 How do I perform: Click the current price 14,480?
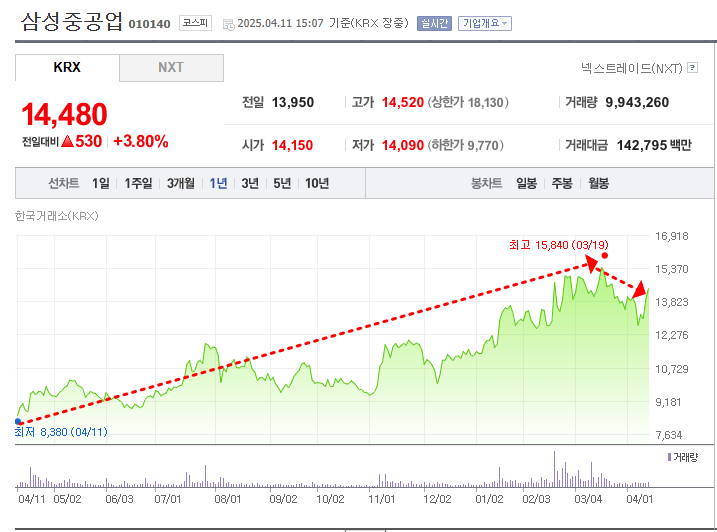pyautogui.click(x=64, y=114)
